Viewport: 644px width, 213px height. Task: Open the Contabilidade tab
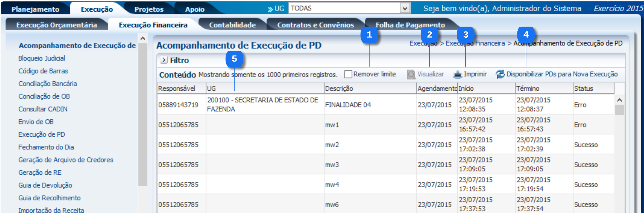[232, 25]
